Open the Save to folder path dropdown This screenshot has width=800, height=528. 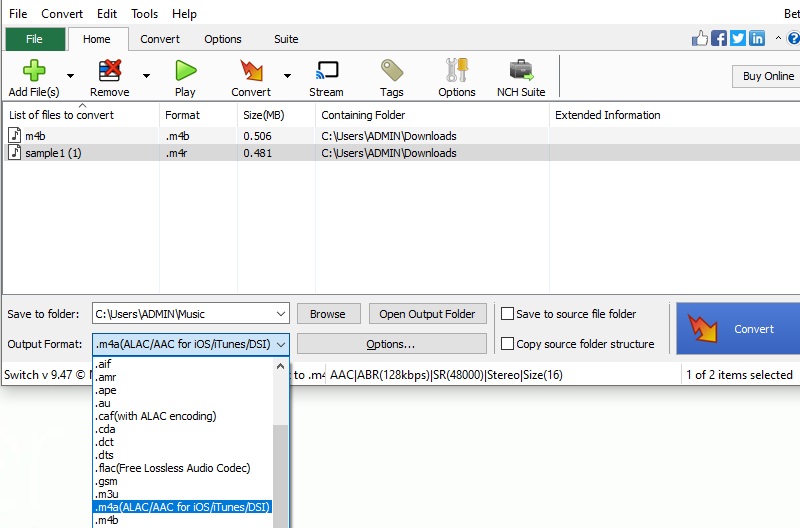pos(279,314)
